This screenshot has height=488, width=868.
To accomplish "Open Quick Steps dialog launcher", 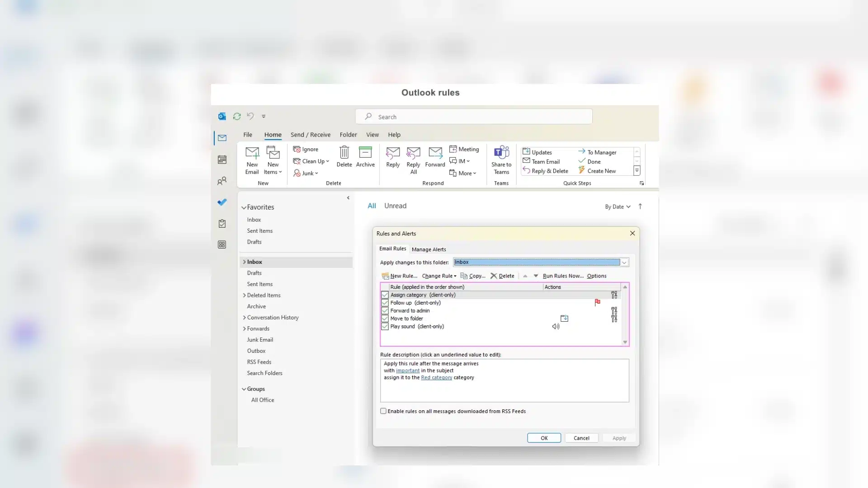I will click(642, 183).
